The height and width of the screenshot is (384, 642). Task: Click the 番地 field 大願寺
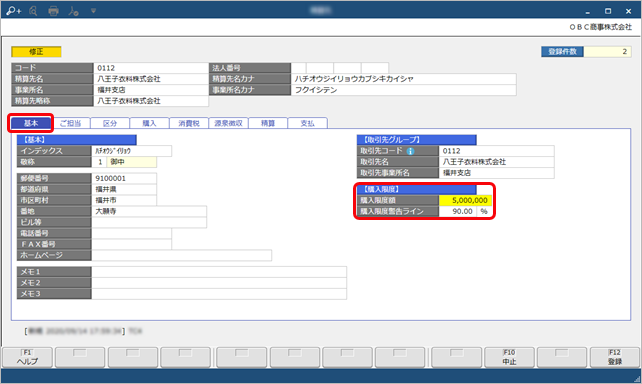pos(149,212)
